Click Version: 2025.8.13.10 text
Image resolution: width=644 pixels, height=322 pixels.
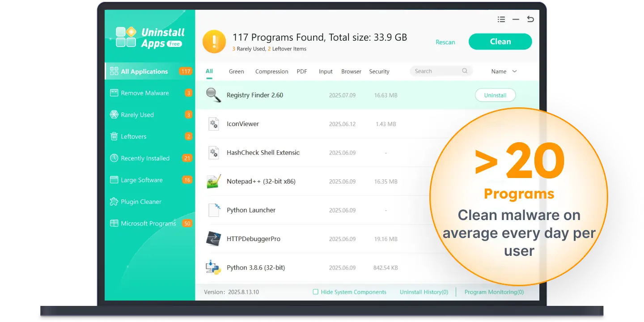click(231, 292)
